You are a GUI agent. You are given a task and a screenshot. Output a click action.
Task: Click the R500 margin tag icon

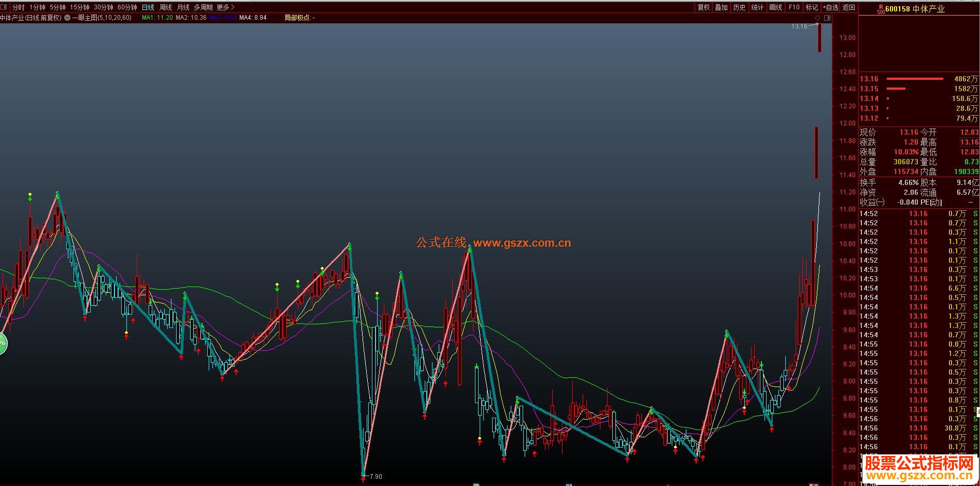click(881, 9)
